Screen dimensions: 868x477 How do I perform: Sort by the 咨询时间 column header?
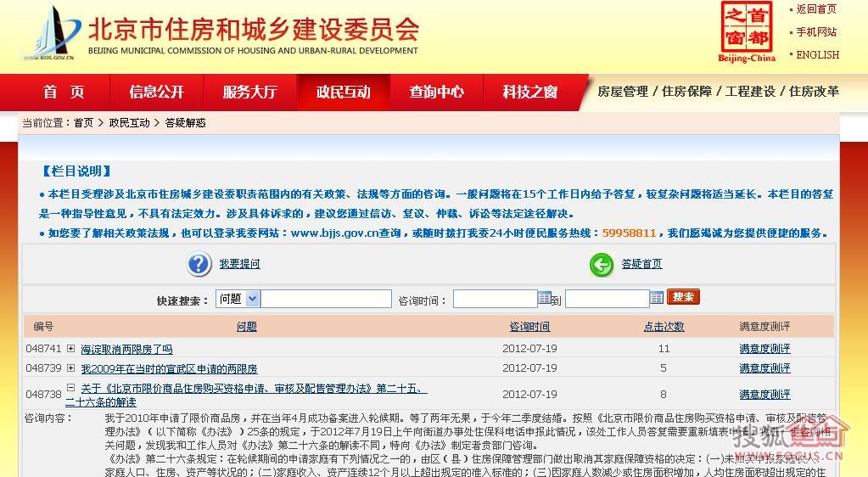(529, 327)
